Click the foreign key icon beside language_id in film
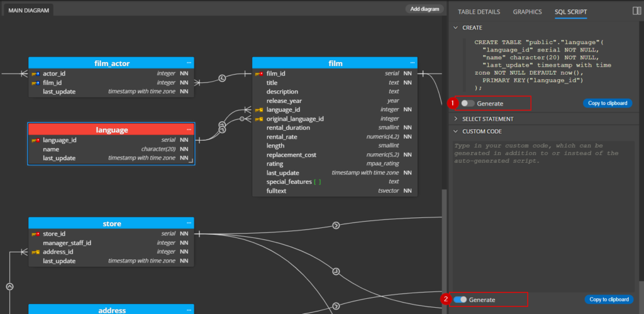Screen dimensions: 644x314 click(259, 110)
